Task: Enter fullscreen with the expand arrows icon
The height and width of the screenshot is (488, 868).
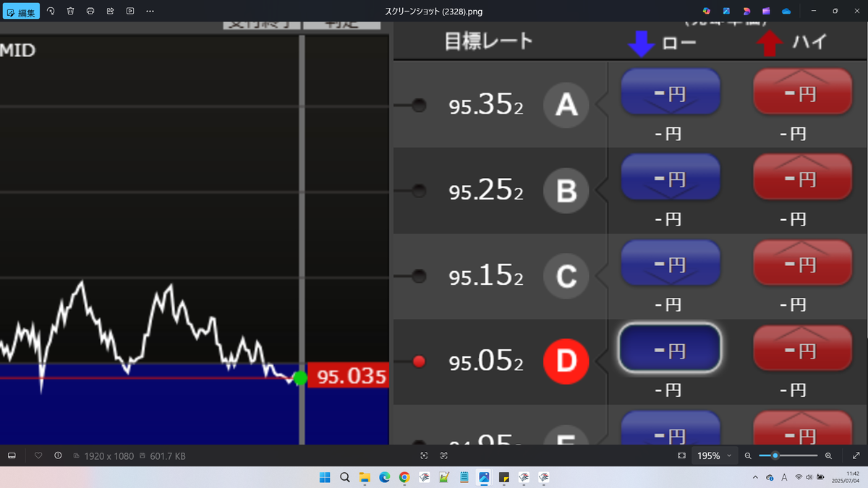Action: pyautogui.click(x=856, y=455)
